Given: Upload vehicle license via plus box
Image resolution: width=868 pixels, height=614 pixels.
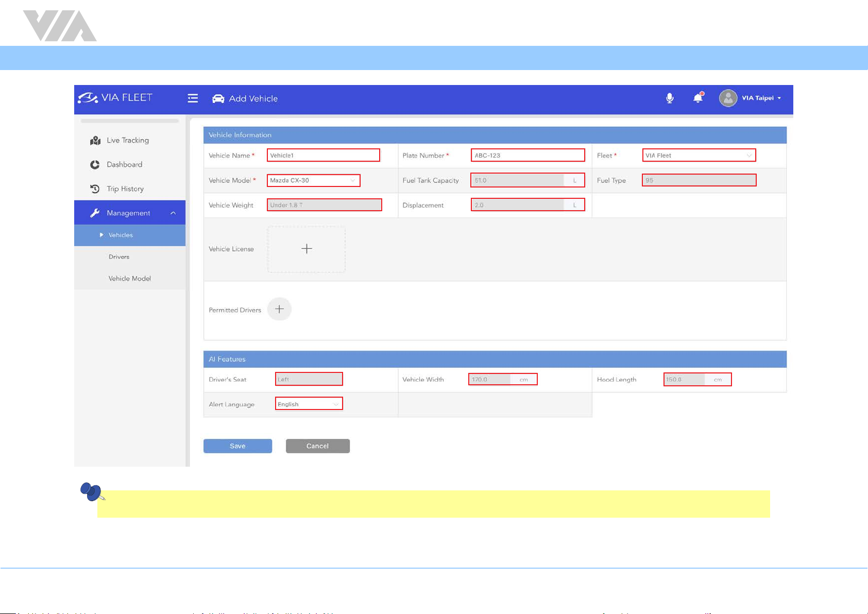Looking at the screenshot, I should click(x=307, y=249).
